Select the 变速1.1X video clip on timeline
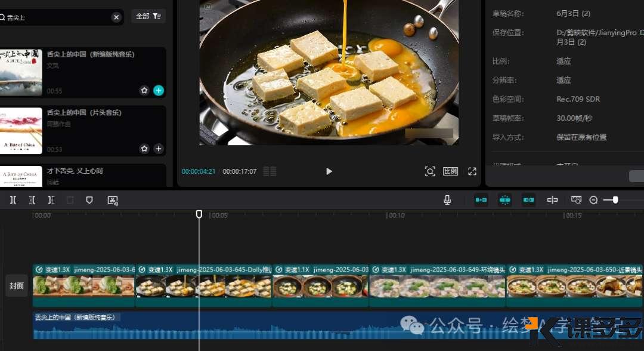Viewport: 644px width, 351px height. (321, 285)
